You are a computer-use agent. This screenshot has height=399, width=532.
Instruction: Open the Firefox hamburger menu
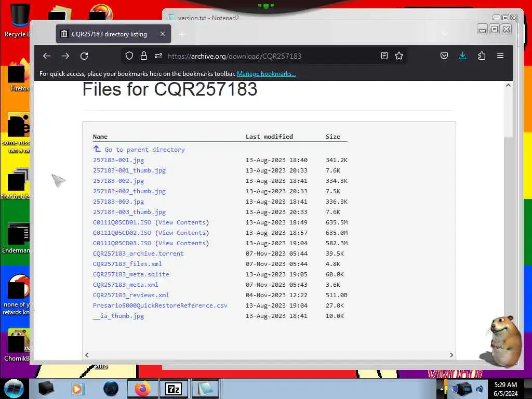click(500, 56)
